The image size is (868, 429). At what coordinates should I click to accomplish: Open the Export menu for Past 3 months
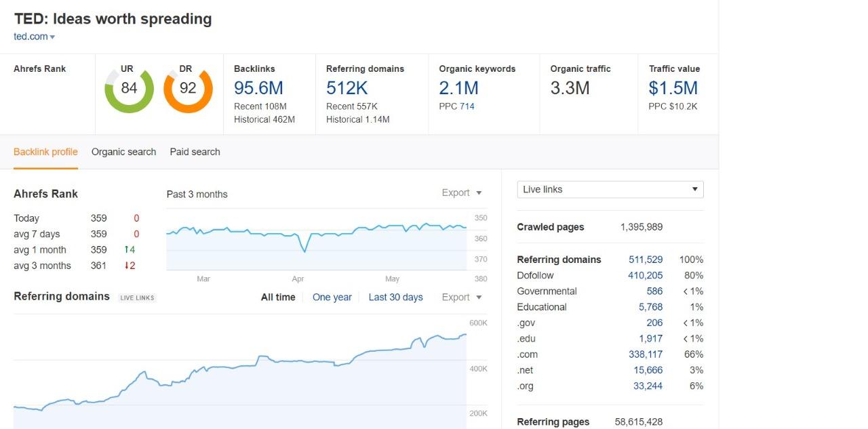coord(461,193)
